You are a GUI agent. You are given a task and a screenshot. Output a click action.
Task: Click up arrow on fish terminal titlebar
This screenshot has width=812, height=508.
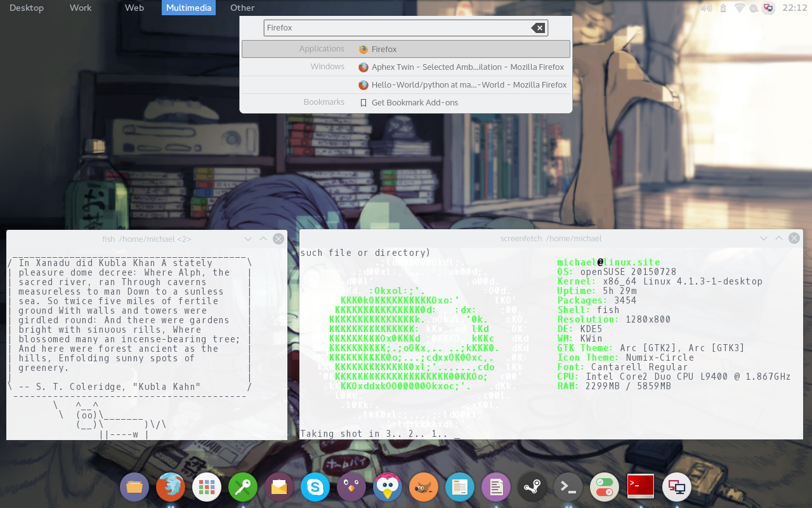(x=263, y=239)
